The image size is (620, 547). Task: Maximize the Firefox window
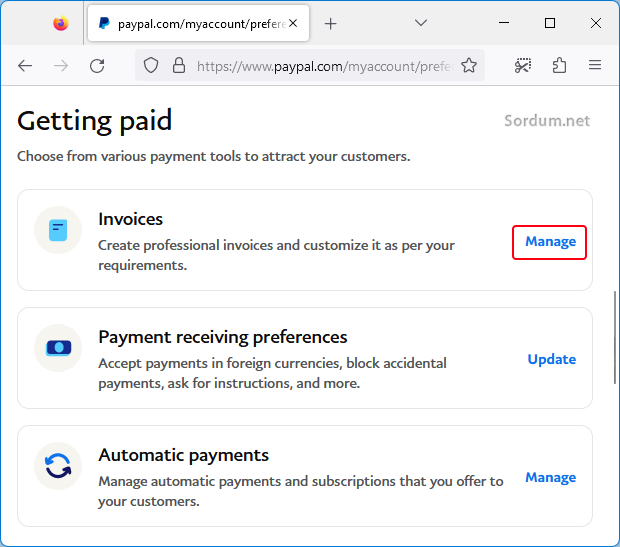pyautogui.click(x=550, y=23)
